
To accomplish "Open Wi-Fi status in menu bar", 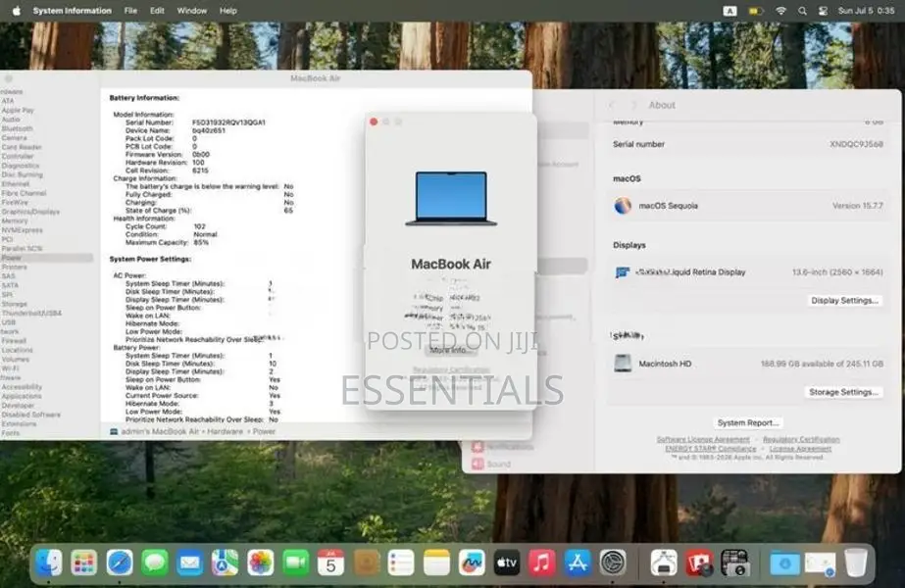I will click(780, 11).
